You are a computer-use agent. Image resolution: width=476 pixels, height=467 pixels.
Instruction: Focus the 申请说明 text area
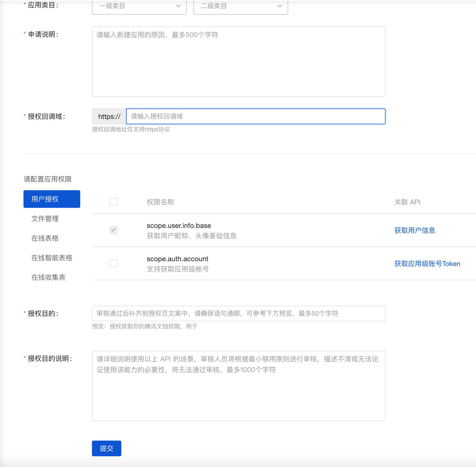tap(238, 62)
